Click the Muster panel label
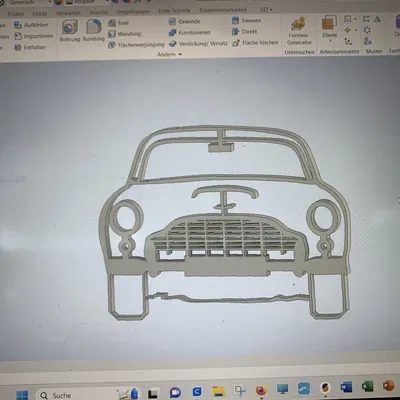 [x=374, y=51]
